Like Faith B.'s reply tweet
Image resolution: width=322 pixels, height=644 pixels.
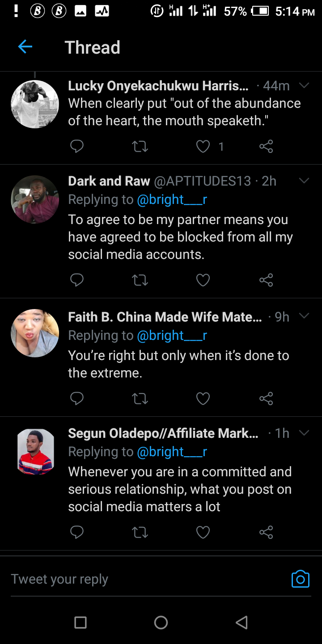click(203, 398)
